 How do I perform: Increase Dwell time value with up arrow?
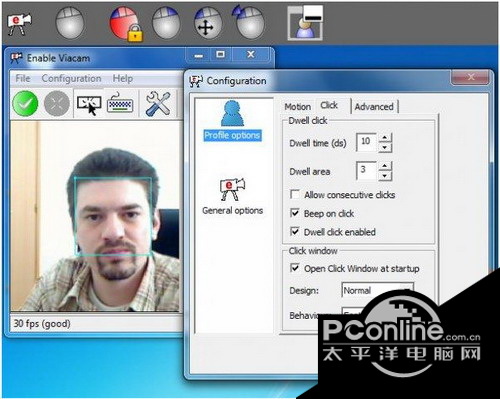tap(385, 137)
